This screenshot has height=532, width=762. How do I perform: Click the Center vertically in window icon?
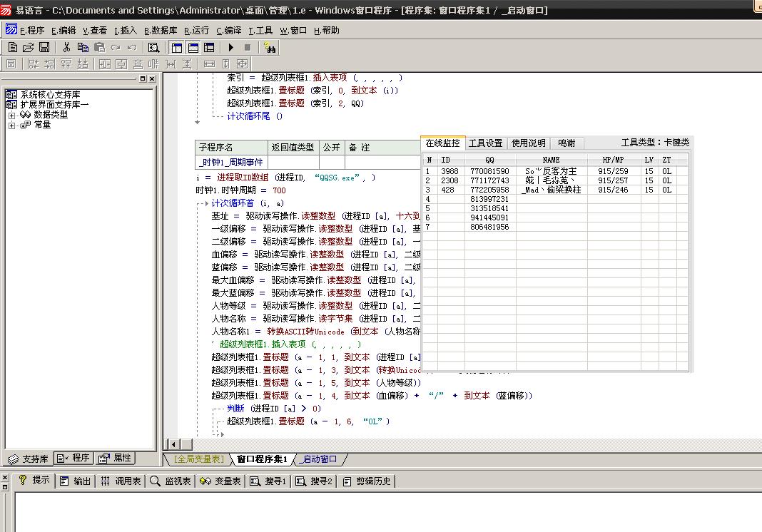point(121,63)
